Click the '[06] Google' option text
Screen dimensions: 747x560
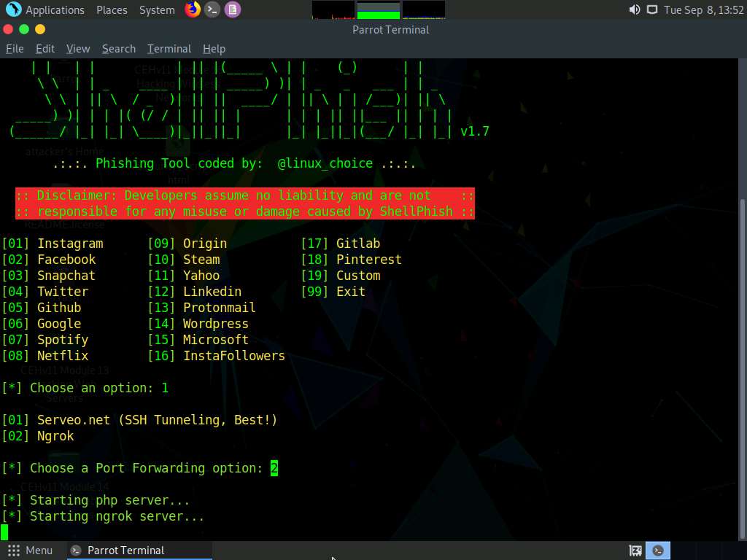42,324
